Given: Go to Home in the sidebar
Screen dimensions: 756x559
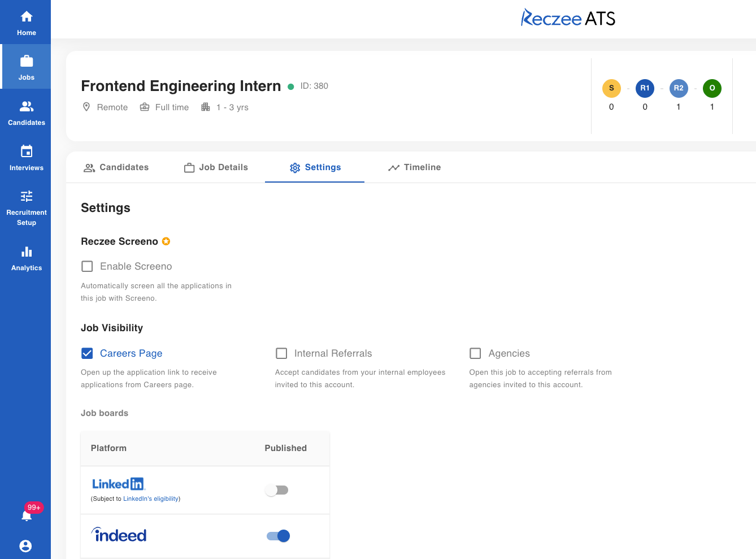Looking at the screenshot, I should [x=26, y=23].
